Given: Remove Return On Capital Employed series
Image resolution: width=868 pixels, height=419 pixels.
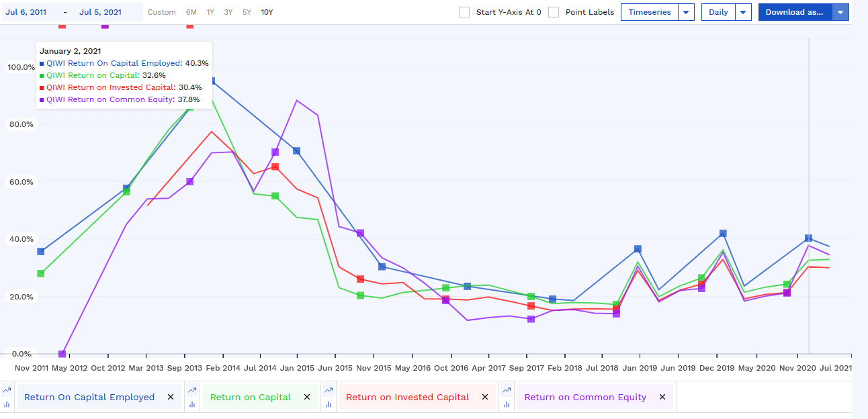Looking at the screenshot, I should click(171, 398).
